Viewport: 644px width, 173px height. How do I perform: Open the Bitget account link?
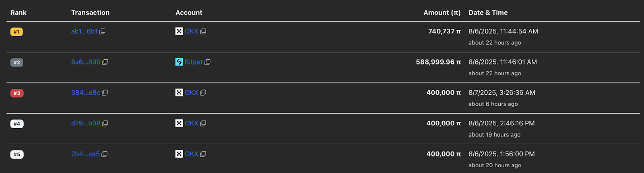[x=194, y=62]
